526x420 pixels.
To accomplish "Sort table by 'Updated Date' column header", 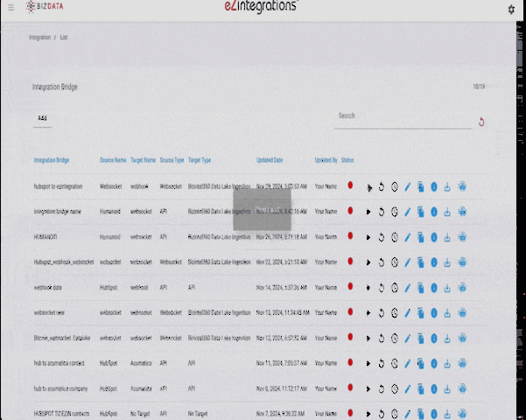I will [x=270, y=161].
